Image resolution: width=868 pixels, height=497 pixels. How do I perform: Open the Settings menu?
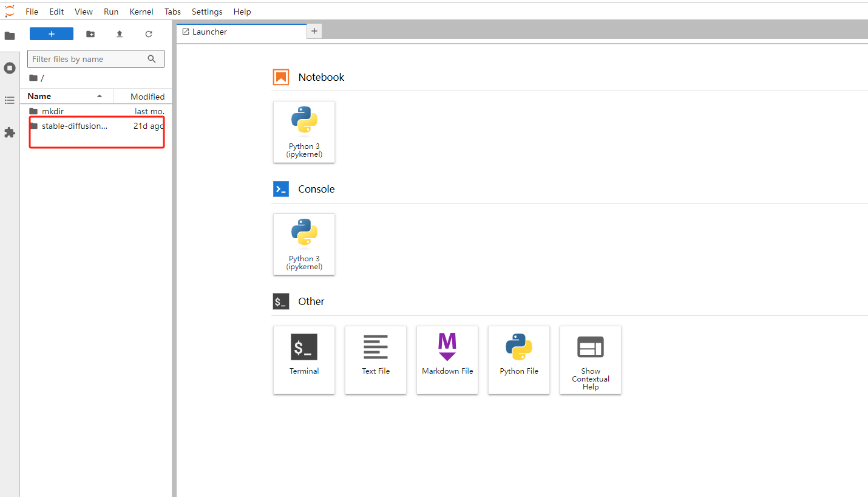click(207, 12)
